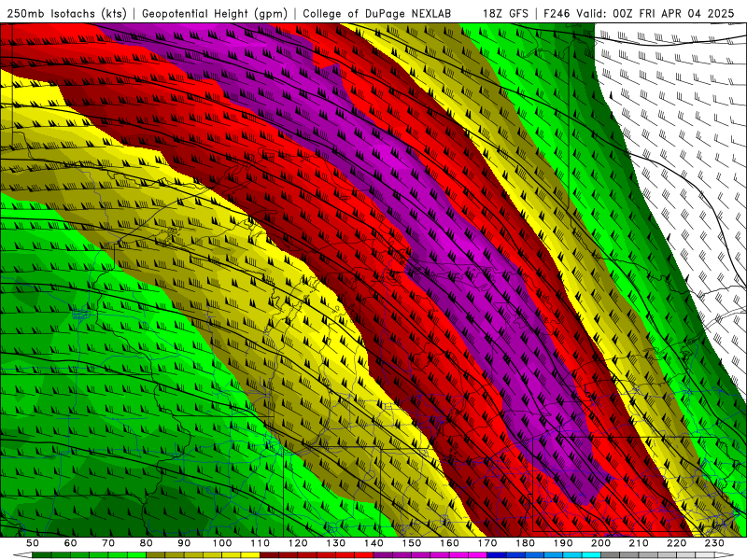
Task: Select the bright red 135–140 kts legend swatch
Action: 364,554
